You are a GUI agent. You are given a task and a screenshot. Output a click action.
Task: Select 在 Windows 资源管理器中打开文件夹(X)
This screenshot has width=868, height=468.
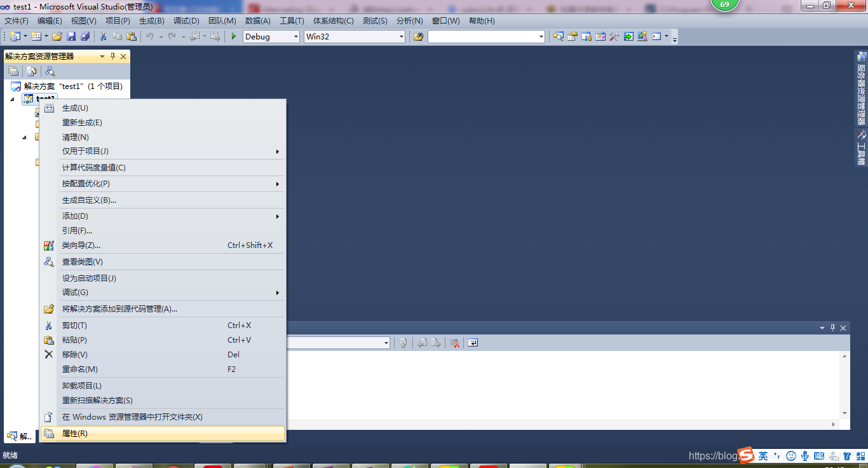pos(163,417)
